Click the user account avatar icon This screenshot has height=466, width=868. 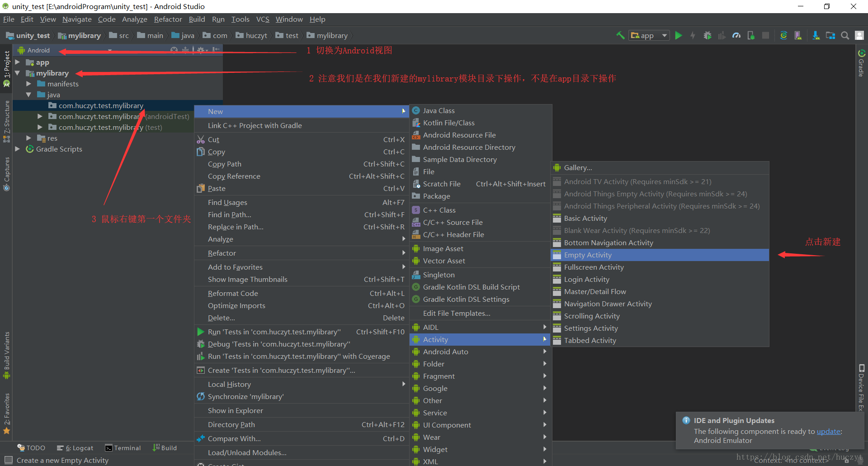(x=859, y=35)
